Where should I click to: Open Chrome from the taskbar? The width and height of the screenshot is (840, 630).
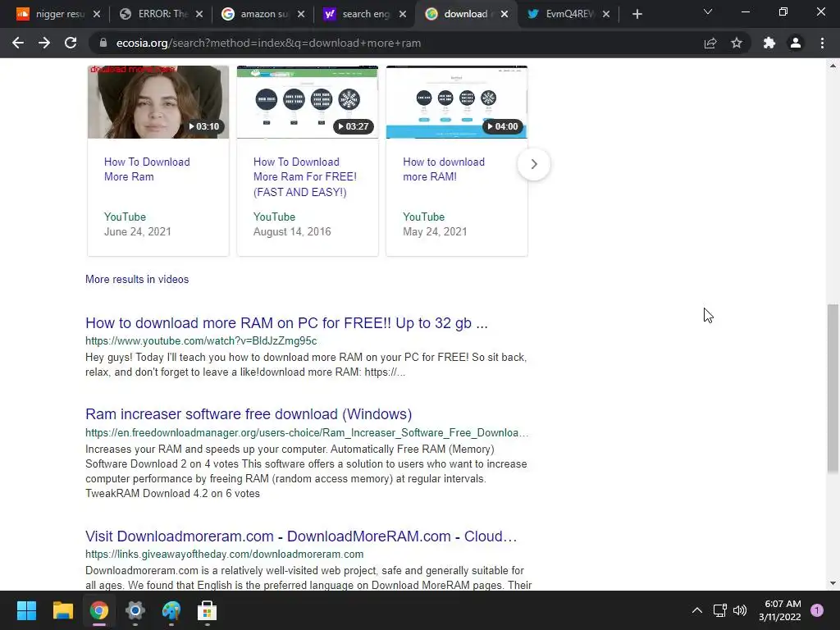click(98, 610)
